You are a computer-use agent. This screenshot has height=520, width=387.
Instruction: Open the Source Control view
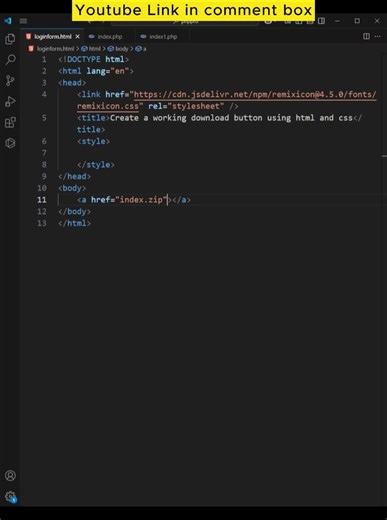(x=10, y=81)
